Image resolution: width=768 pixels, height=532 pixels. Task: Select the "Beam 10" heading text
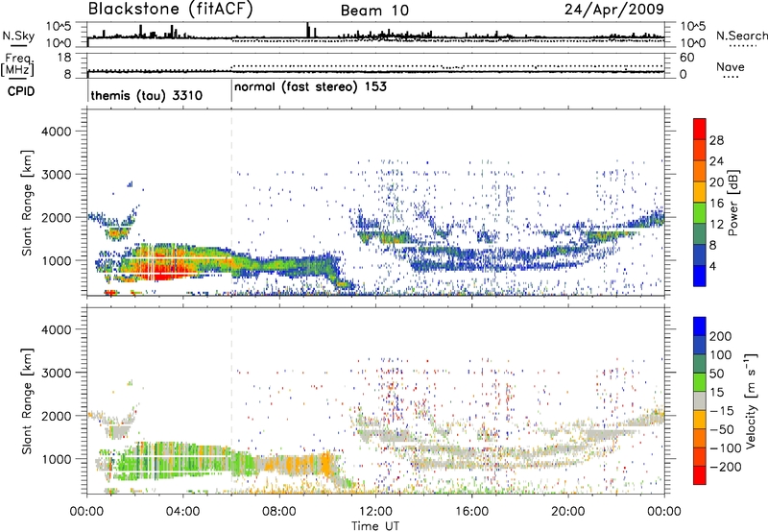point(375,11)
